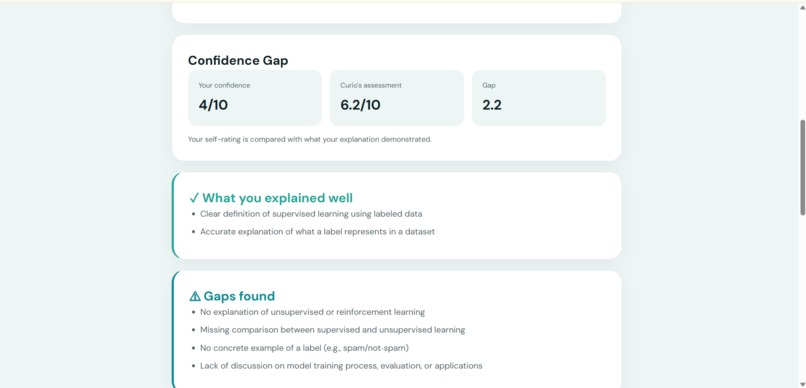Click the Curio's assessment label
Viewport: 806px width, 388px height.
[x=371, y=85]
